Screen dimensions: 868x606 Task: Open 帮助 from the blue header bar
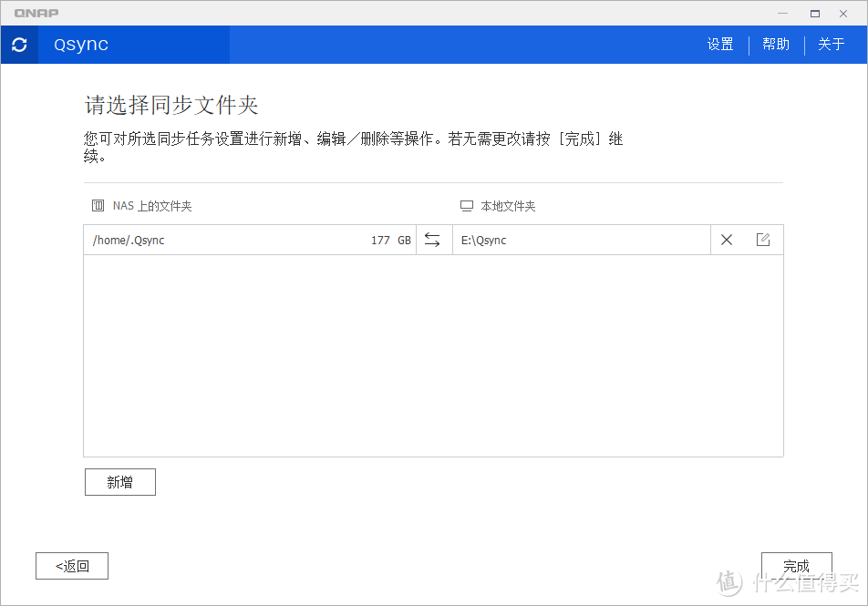(776, 44)
